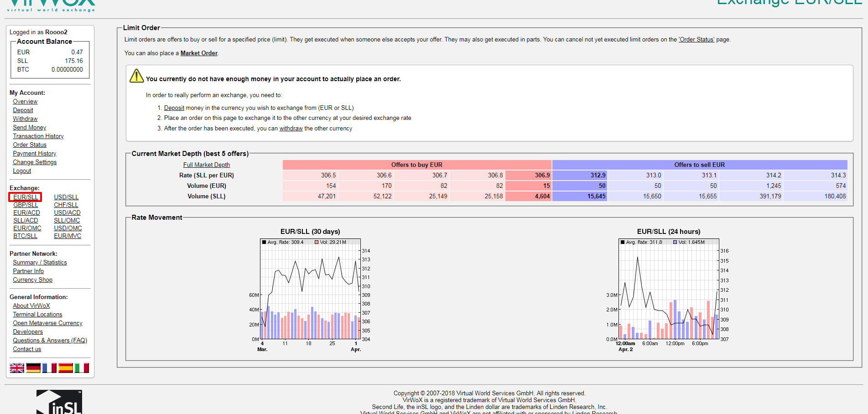Select the EUR/OMC exchange pair
The width and height of the screenshot is (868, 414).
click(27, 228)
